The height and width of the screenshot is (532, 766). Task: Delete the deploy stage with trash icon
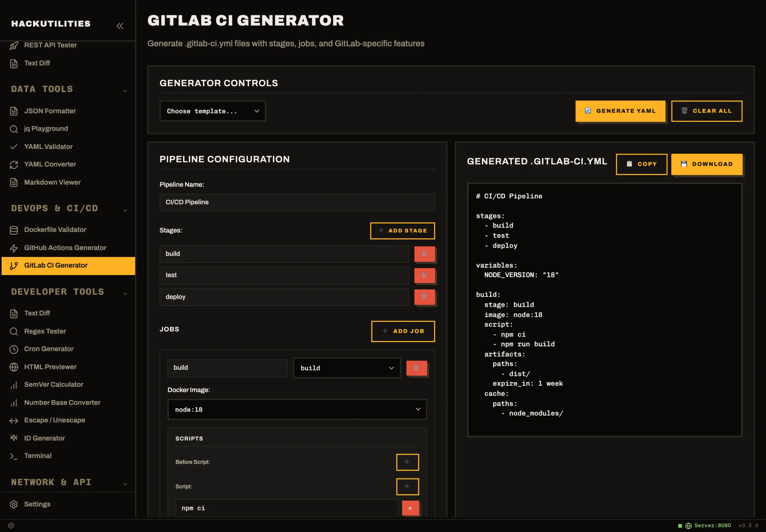pyautogui.click(x=424, y=297)
